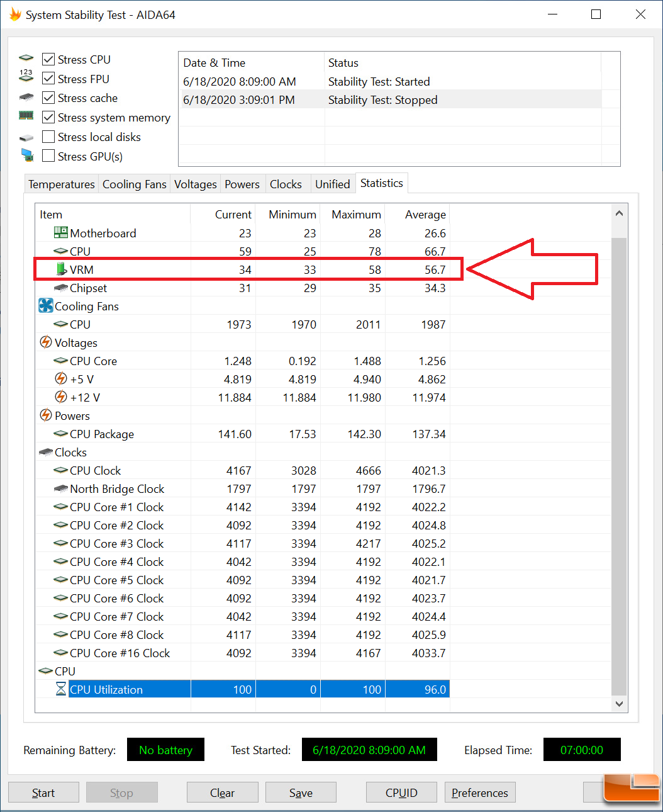Click the Stress local disks drive icon
Viewport: 663px width, 812px height.
tap(26, 137)
